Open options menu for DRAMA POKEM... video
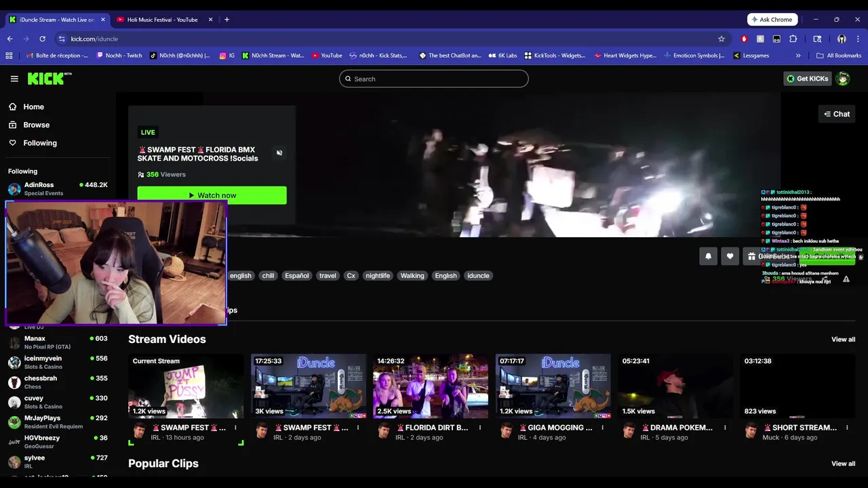Image resolution: width=868 pixels, height=488 pixels. pyautogui.click(x=725, y=428)
